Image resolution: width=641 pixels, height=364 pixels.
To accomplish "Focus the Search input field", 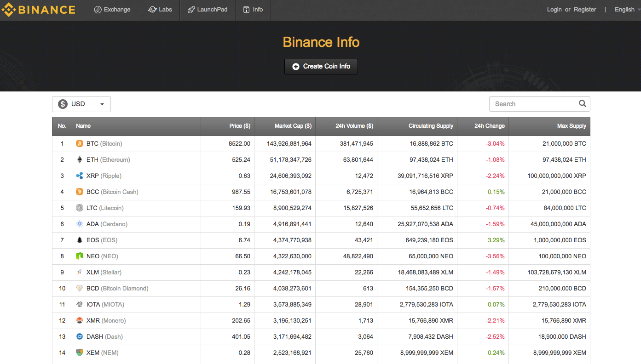I will point(539,104).
